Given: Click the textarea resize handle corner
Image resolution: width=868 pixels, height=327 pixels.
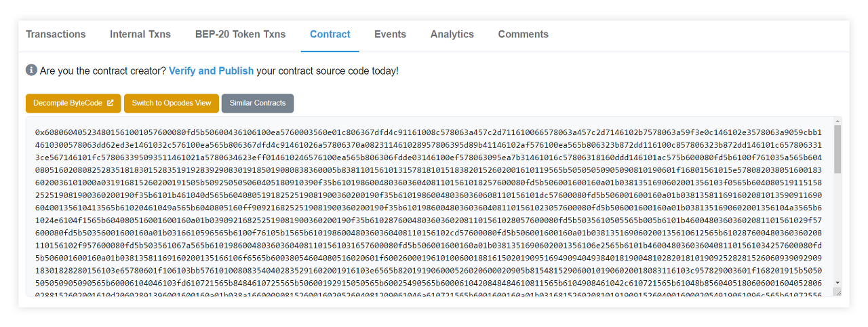Looking at the screenshot, I should (837, 292).
